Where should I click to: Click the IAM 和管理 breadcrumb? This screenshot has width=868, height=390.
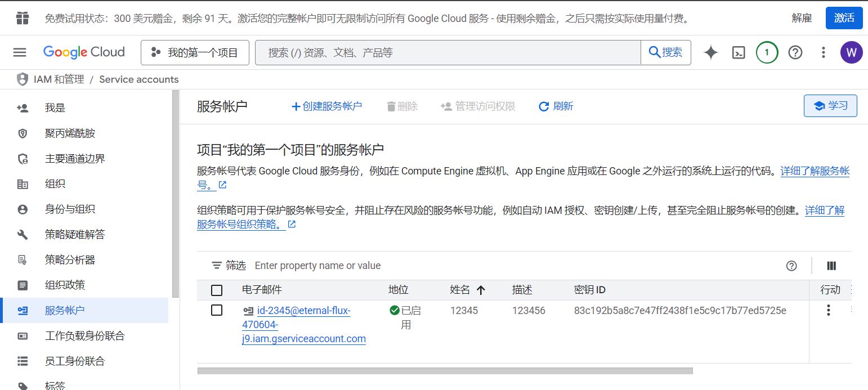59,79
